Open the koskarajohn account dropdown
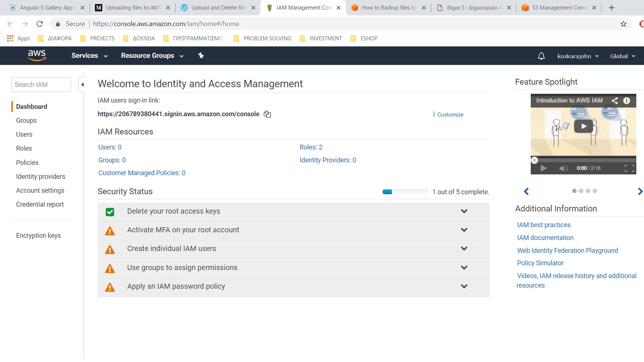Image resolution: width=644 pixels, height=362 pixels. coord(578,56)
